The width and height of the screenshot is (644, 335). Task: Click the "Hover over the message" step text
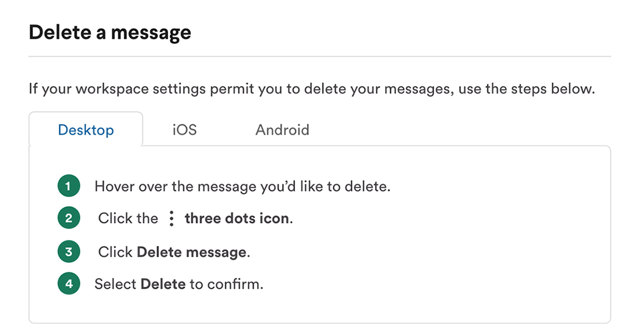click(242, 186)
